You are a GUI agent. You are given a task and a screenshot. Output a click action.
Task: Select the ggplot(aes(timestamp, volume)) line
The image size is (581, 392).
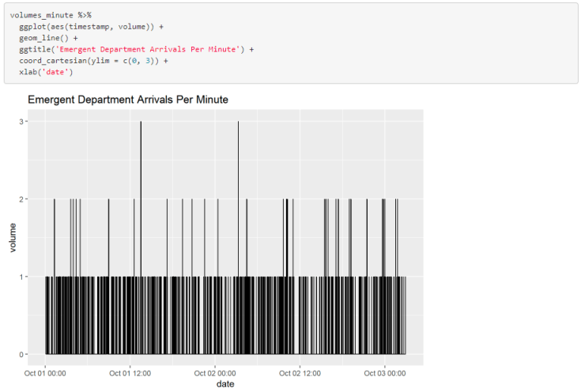point(91,27)
